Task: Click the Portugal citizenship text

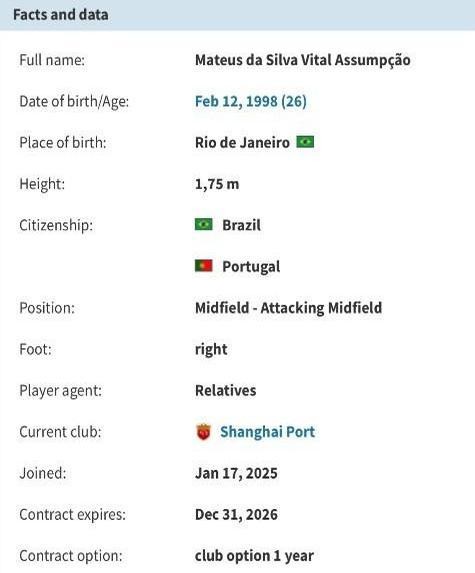Action: point(251,266)
